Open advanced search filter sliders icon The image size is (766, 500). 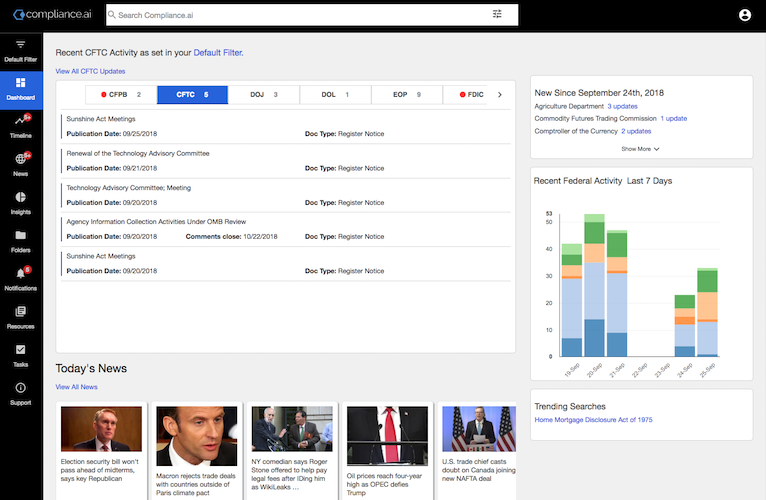(x=497, y=14)
